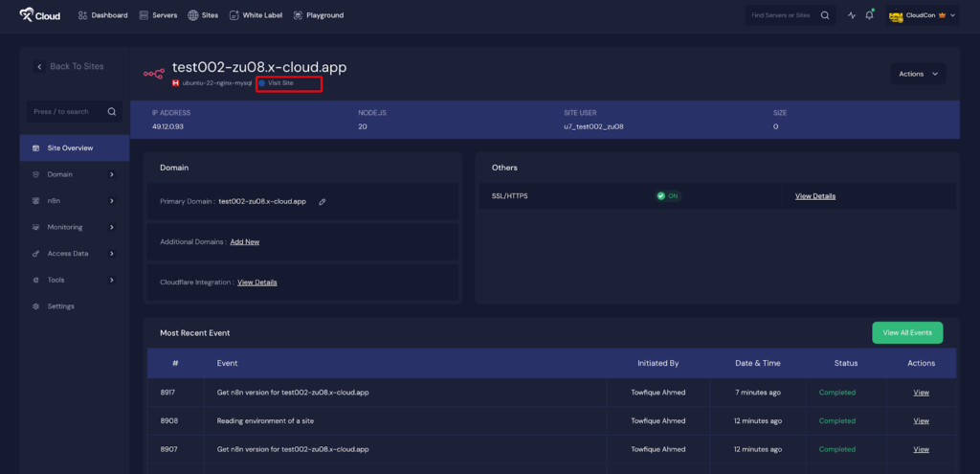Click the sidebar search magnifier icon
Screen dimensions: 980x474
point(111,112)
